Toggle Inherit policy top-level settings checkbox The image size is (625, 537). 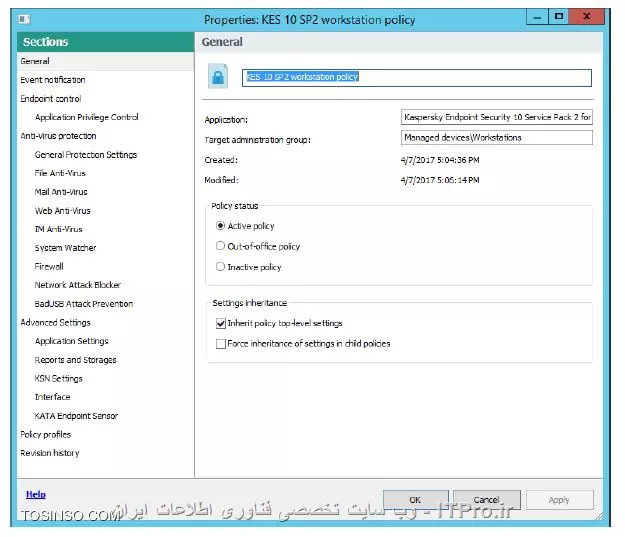tap(220, 323)
